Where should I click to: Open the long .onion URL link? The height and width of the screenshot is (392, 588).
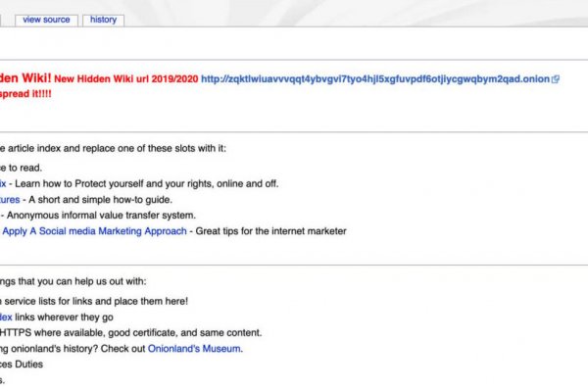pos(374,79)
